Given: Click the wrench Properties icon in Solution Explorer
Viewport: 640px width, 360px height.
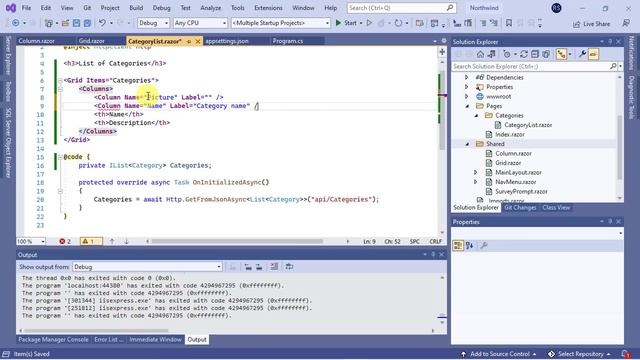Looking at the screenshot, I should coord(582,54).
